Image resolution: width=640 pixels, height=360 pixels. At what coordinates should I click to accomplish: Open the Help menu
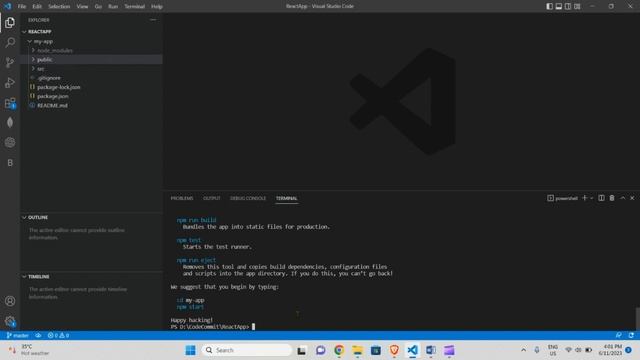pyautogui.click(x=157, y=6)
